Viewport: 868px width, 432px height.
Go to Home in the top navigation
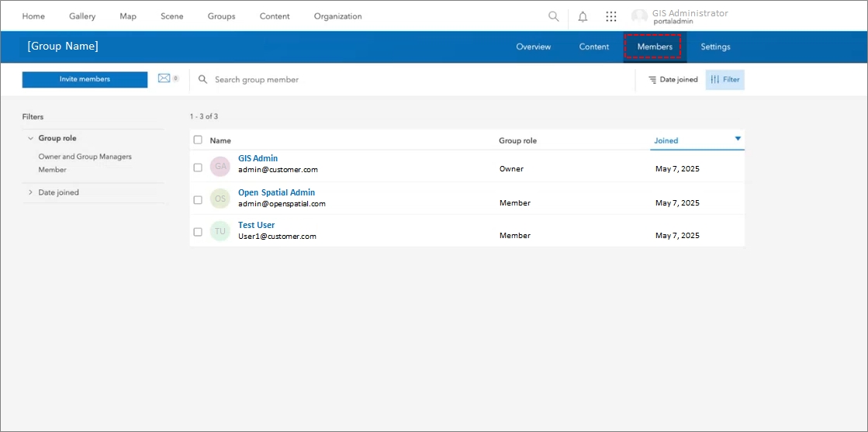coord(33,16)
